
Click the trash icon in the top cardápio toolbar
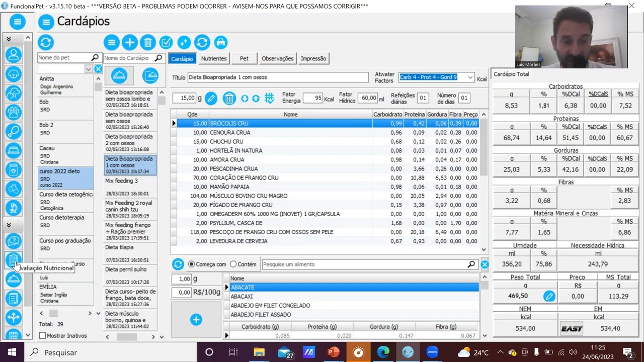click(x=148, y=42)
